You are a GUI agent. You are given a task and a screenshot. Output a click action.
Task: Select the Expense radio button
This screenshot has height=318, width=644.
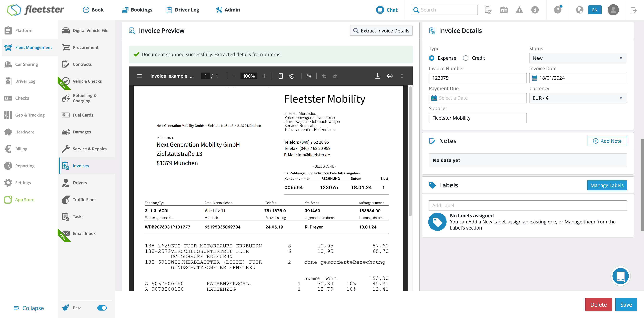click(431, 58)
